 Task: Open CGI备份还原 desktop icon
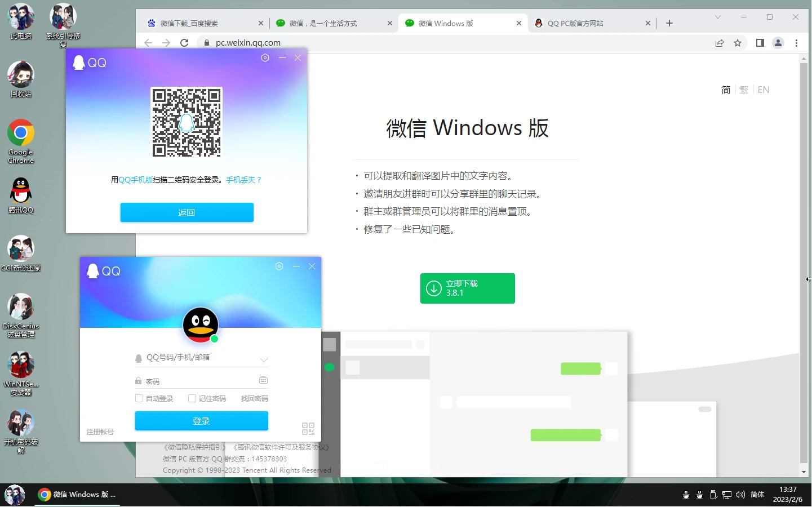pyautogui.click(x=21, y=253)
